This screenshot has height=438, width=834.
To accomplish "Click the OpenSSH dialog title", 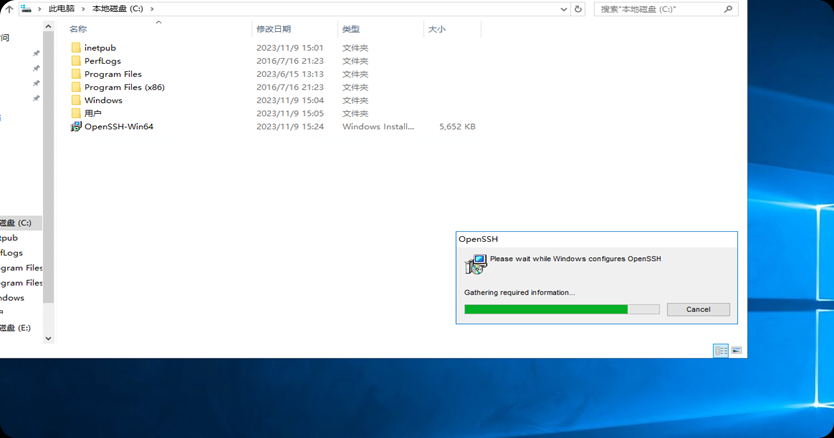I will click(x=478, y=239).
